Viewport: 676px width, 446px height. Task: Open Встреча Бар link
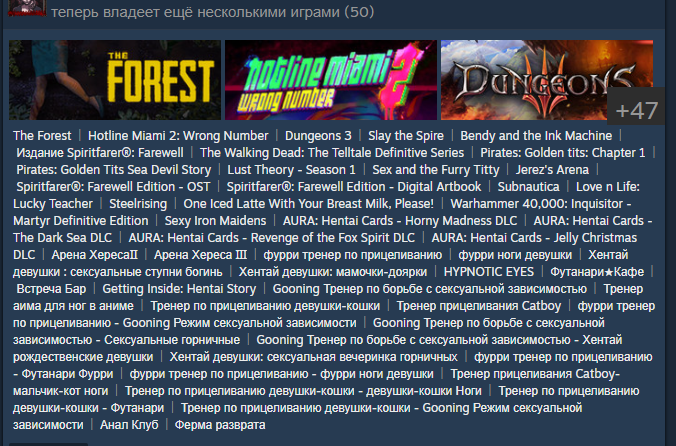click(51, 289)
